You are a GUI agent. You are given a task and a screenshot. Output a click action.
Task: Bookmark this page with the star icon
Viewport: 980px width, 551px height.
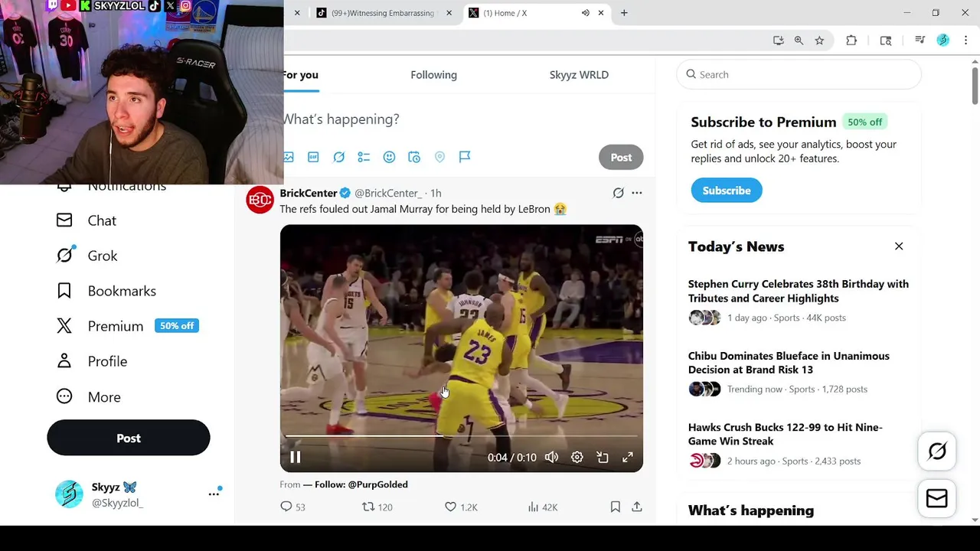(x=819, y=41)
